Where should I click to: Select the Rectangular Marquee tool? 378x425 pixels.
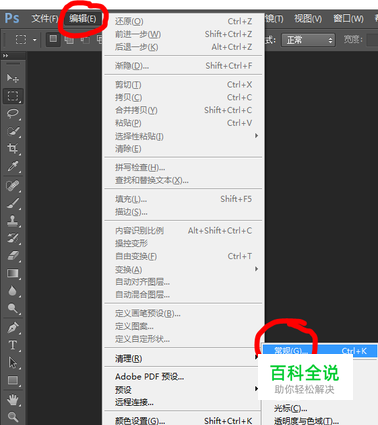(x=13, y=96)
